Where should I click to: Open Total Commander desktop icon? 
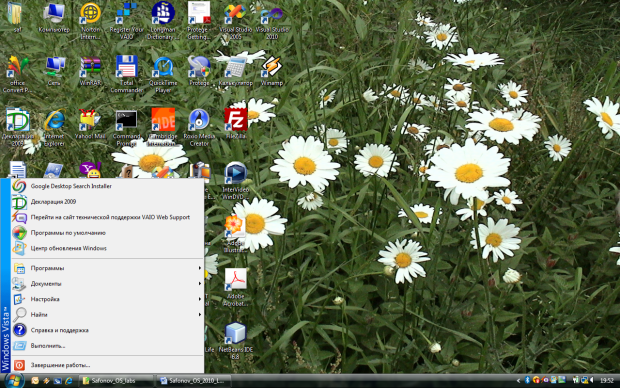tap(127, 74)
